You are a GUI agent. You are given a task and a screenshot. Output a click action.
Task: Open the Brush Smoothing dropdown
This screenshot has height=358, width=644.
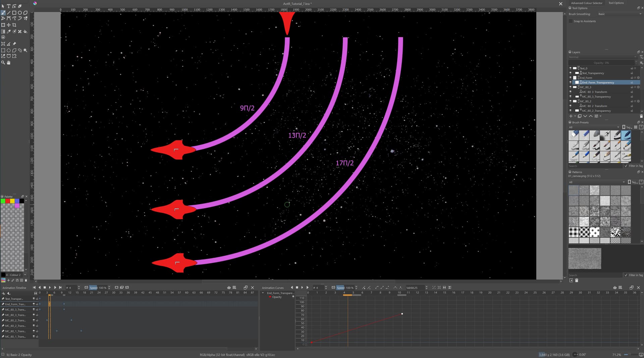click(619, 14)
